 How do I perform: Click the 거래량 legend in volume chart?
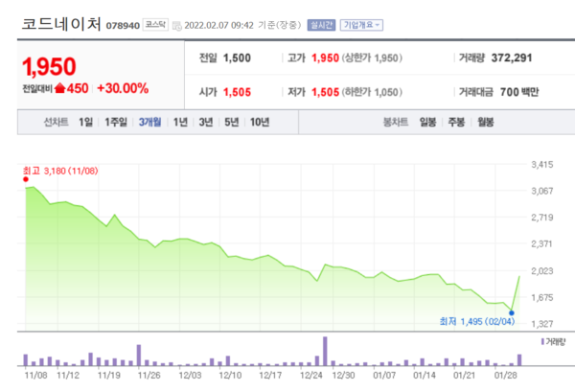[553, 342]
